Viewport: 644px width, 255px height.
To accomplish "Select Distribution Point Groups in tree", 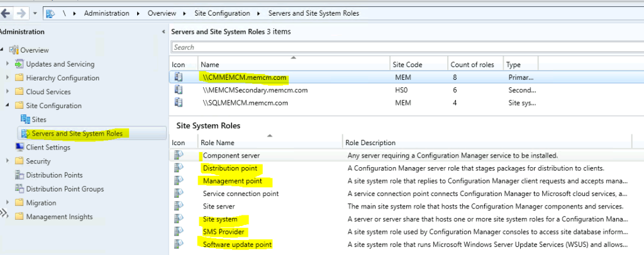I will (x=65, y=189).
